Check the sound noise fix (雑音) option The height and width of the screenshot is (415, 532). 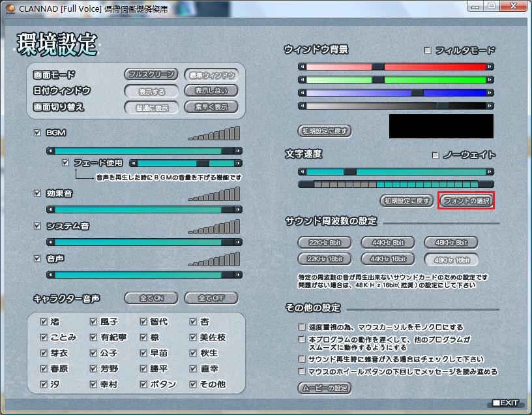click(x=302, y=359)
